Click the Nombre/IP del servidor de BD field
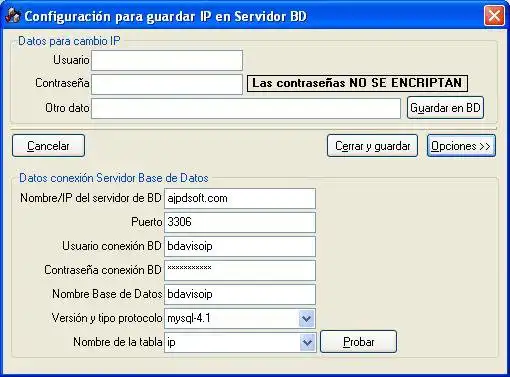 pyautogui.click(x=240, y=198)
